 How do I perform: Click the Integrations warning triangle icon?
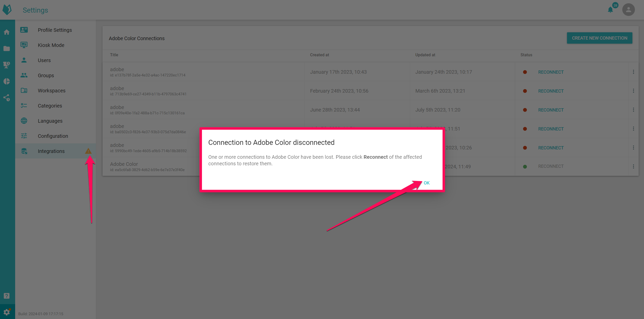click(x=88, y=151)
